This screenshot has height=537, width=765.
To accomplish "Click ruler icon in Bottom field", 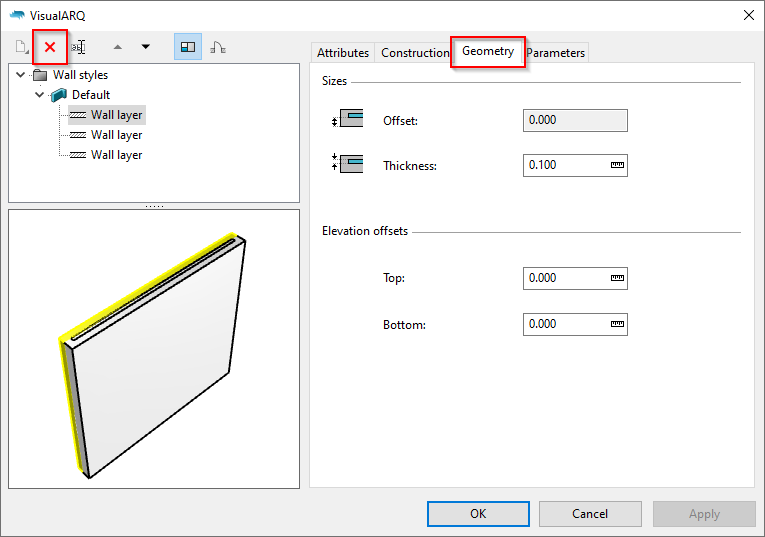I will coord(617,324).
